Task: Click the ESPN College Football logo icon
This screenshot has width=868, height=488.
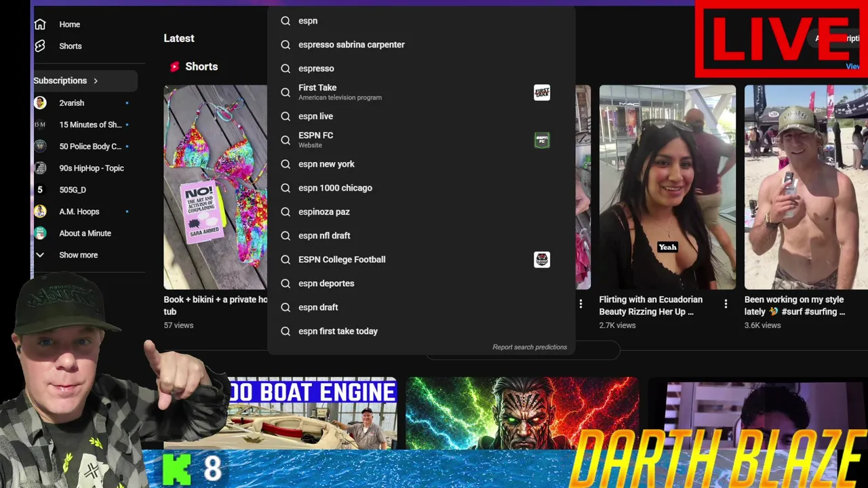Action: [x=542, y=260]
